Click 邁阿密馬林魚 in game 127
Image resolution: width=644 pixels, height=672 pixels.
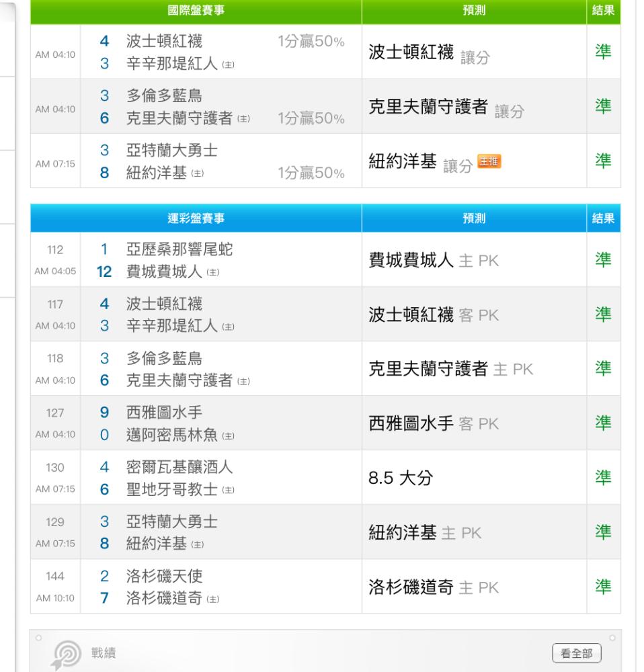click(172, 435)
